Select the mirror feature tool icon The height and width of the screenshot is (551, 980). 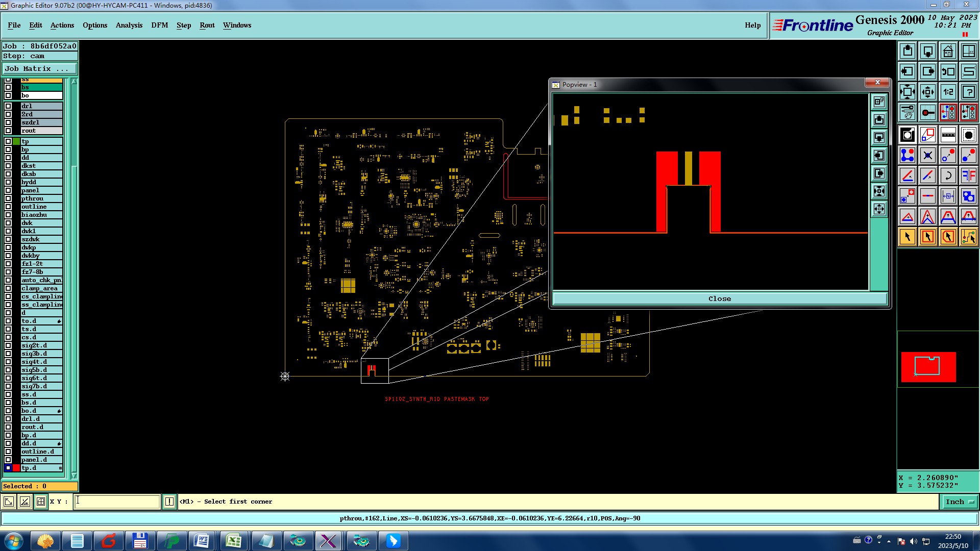pos(968,176)
